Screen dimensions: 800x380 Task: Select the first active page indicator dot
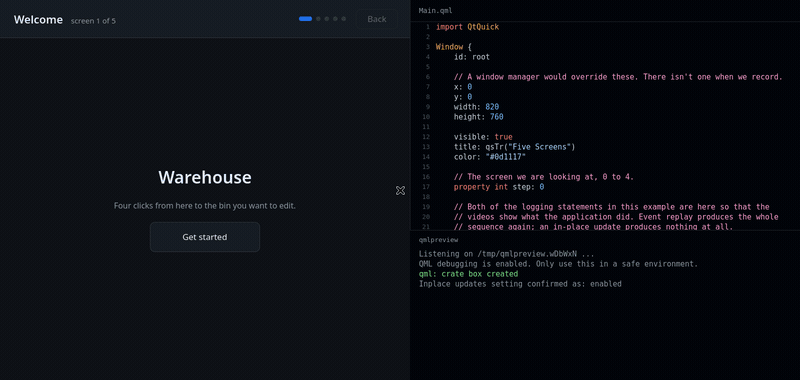pyautogui.click(x=305, y=19)
